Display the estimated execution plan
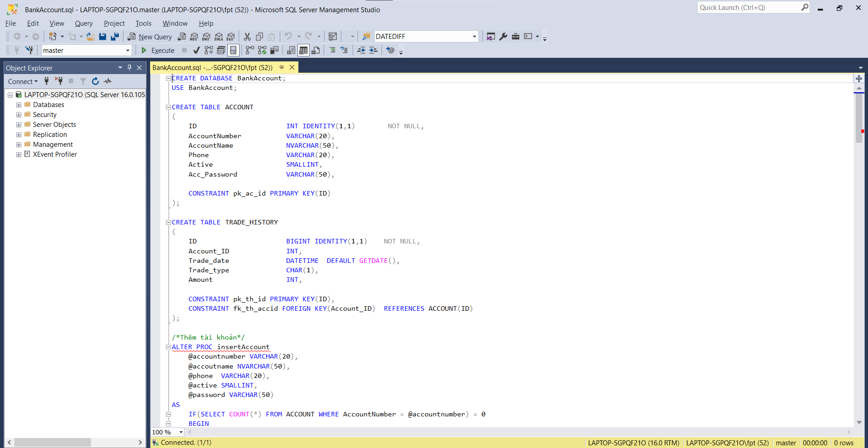This screenshot has width=868, height=448. click(208, 50)
